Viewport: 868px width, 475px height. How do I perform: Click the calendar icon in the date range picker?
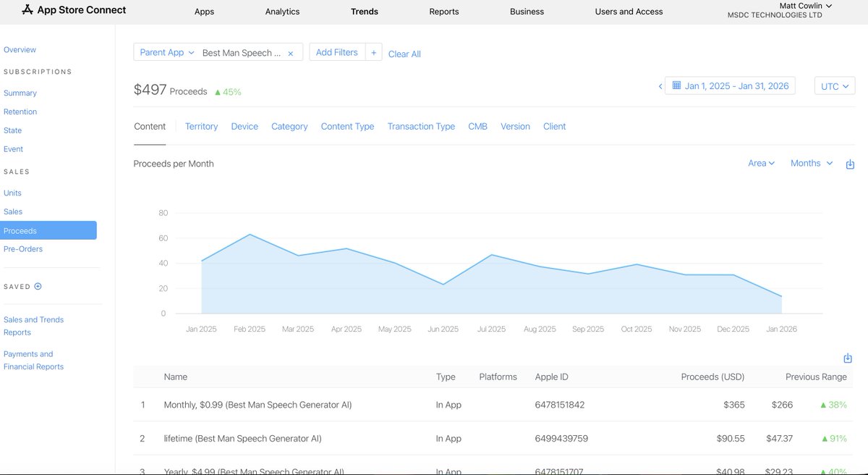tap(676, 85)
